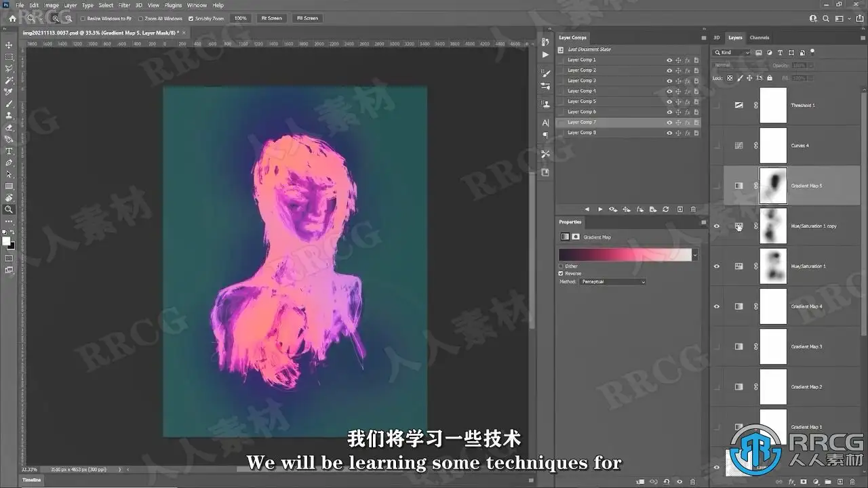
Task: Click the 100% zoom button
Action: point(240,18)
